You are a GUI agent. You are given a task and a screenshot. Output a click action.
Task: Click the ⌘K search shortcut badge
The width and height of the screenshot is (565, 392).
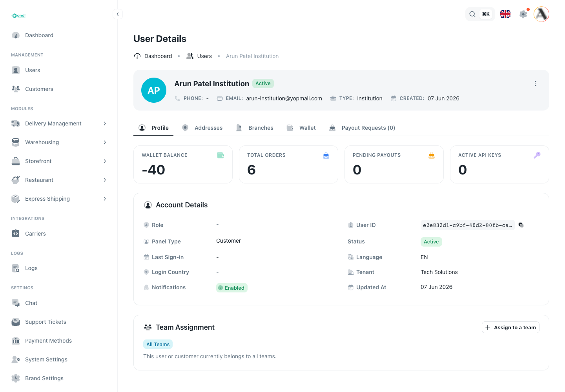click(486, 14)
